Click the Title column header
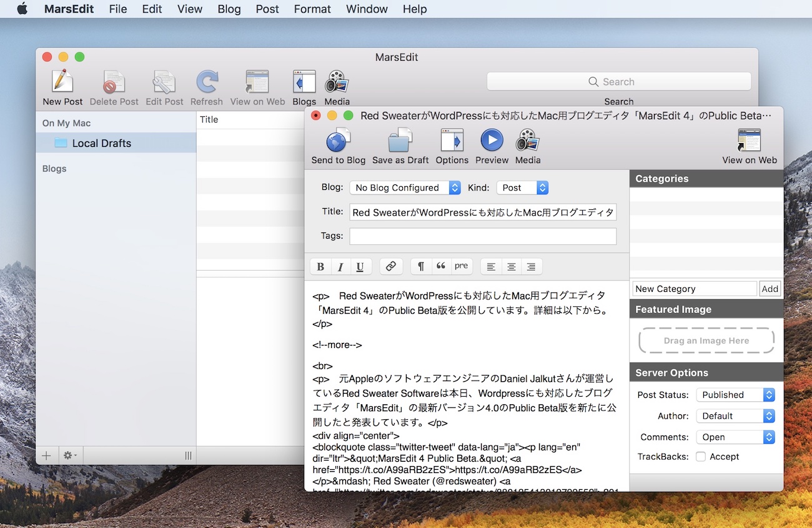Viewport: 812px width, 528px height. click(x=209, y=119)
